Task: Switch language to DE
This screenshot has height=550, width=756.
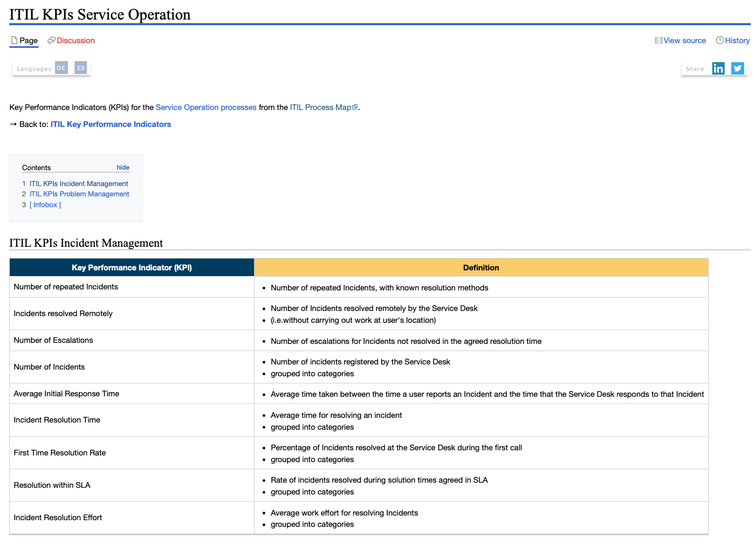Action: [61, 68]
